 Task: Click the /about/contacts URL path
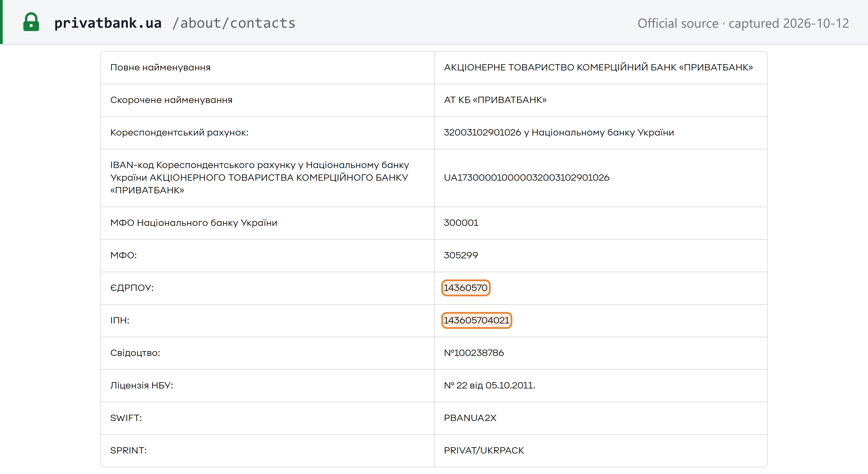tap(234, 23)
